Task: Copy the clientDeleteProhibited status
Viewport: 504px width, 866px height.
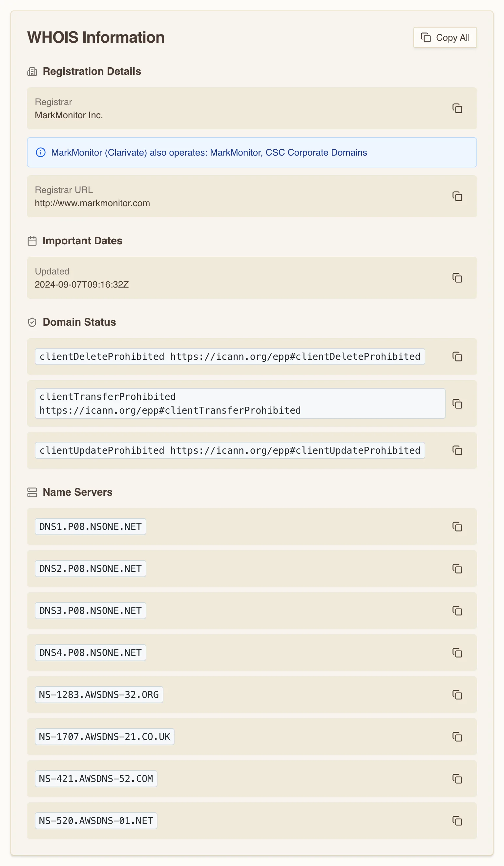Action: (x=457, y=357)
